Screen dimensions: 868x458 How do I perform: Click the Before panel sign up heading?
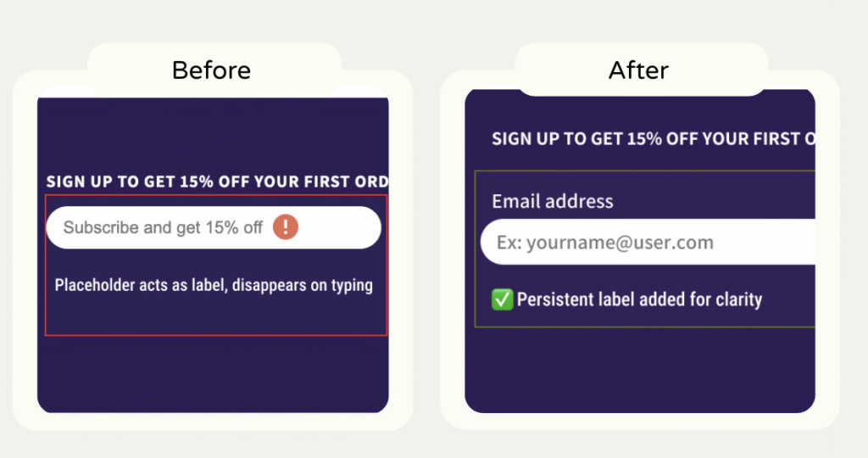coord(216,182)
